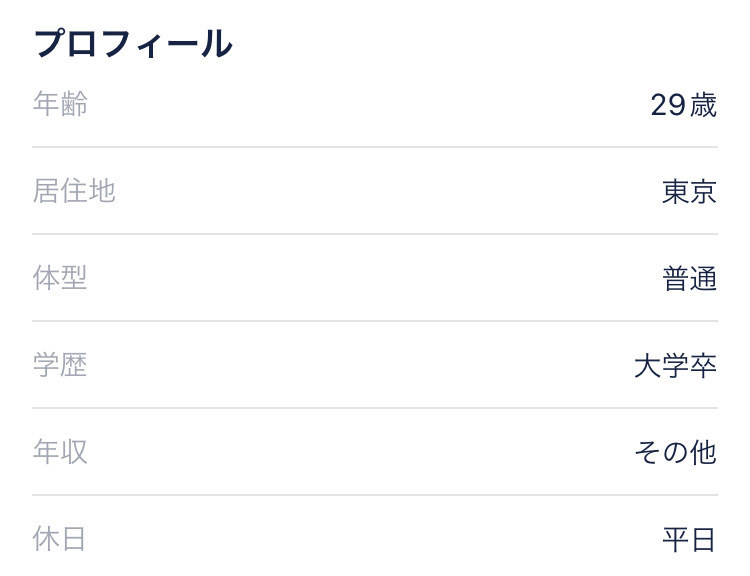Click the 年齢 row's empty middle area

(x=368, y=104)
